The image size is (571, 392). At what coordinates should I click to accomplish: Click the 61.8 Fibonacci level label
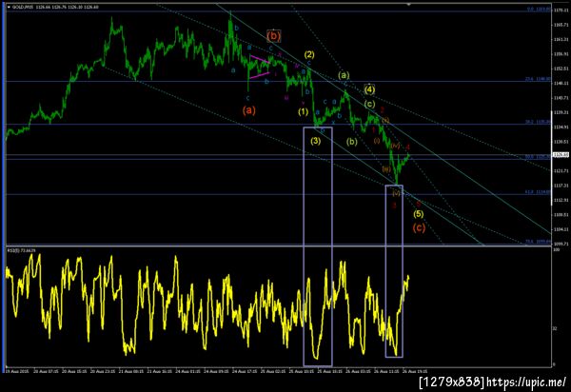pyautogui.click(x=538, y=192)
